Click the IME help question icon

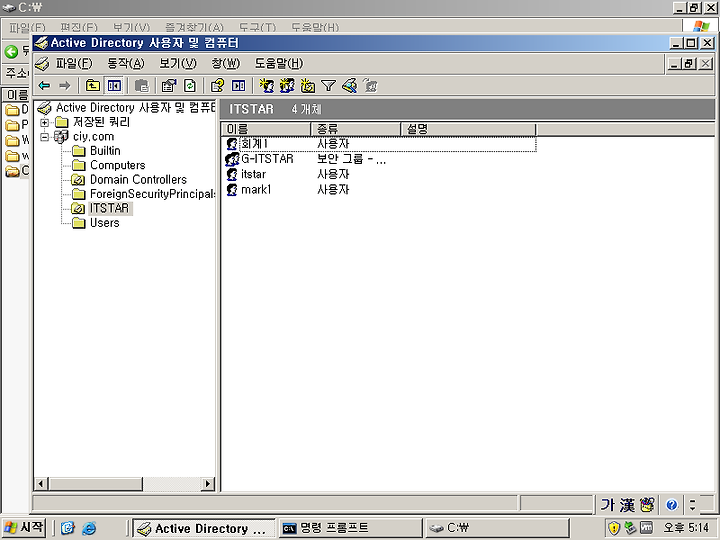tap(671, 505)
